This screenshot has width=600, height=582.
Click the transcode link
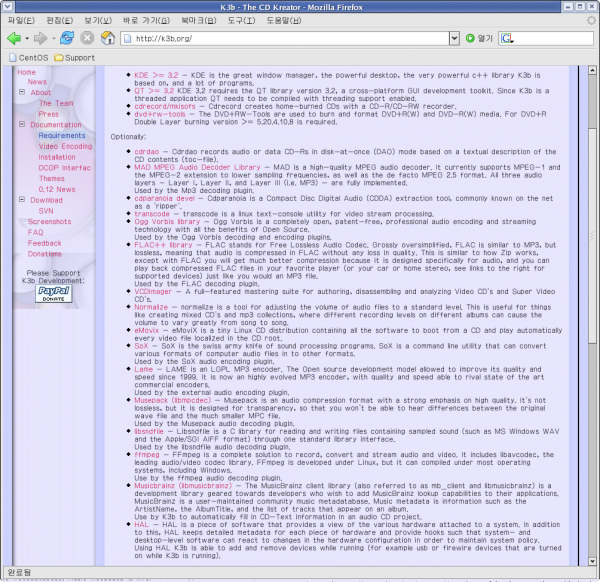(152, 214)
